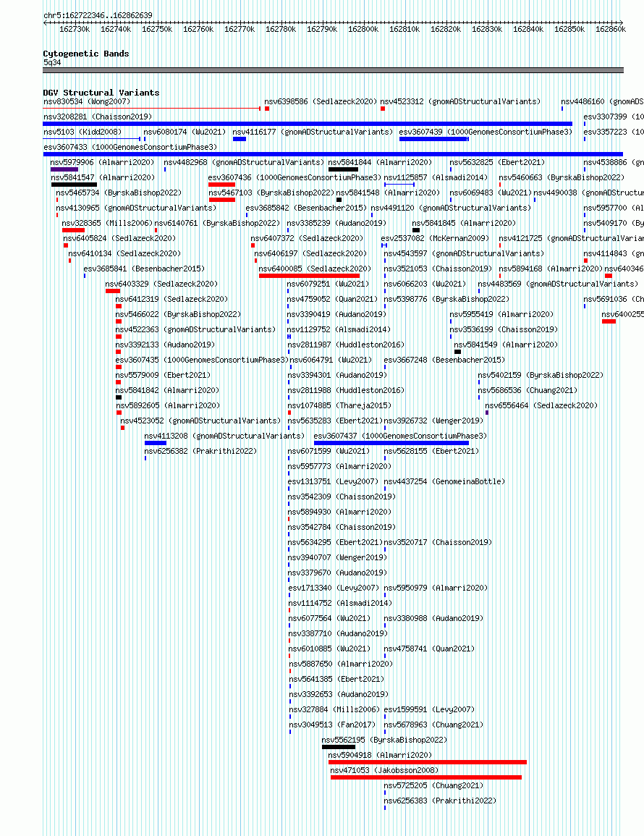
Task: Select nsv5725205 (Chuang2021)
Action: [x=434, y=785]
